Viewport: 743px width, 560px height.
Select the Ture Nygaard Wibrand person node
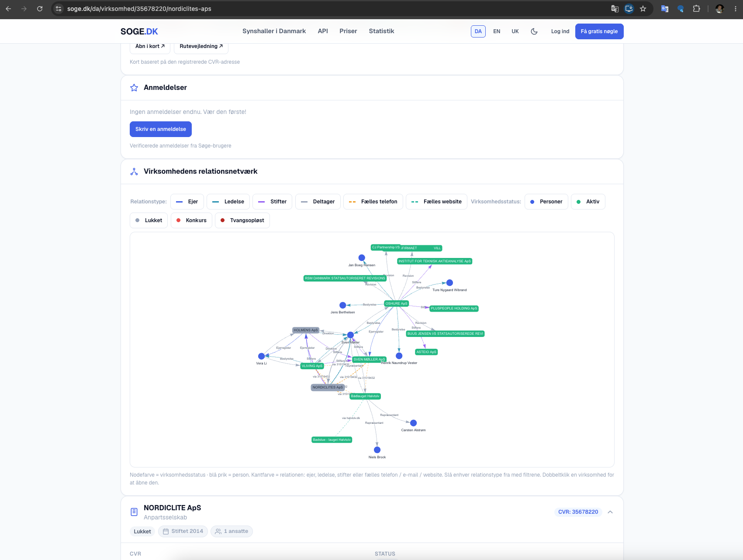pyautogui.click(x=449, y=283)
